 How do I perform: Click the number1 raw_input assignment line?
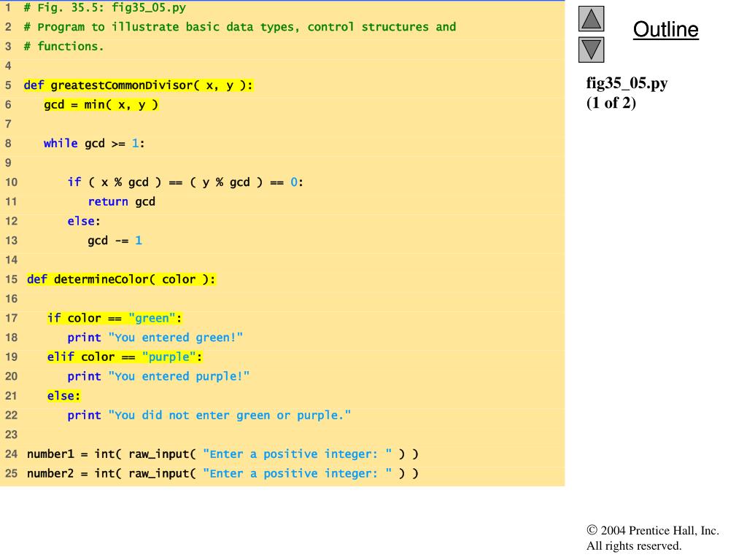222,454
